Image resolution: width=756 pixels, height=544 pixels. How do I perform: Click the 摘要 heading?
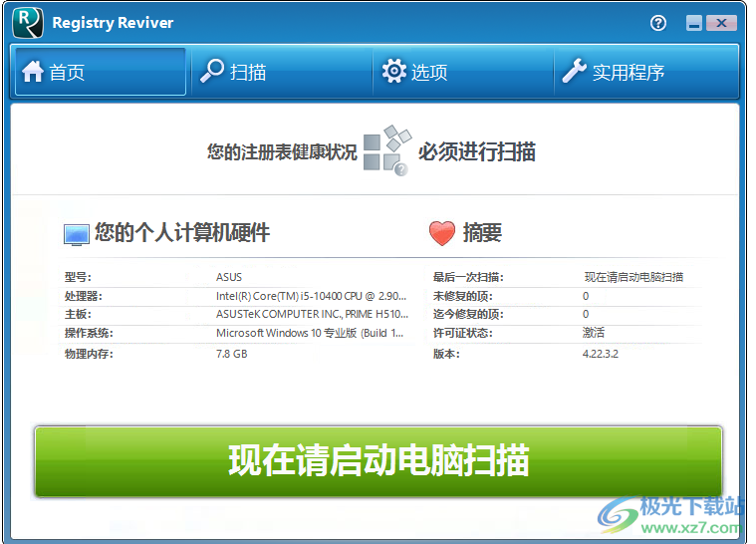[x=482, y=232]
